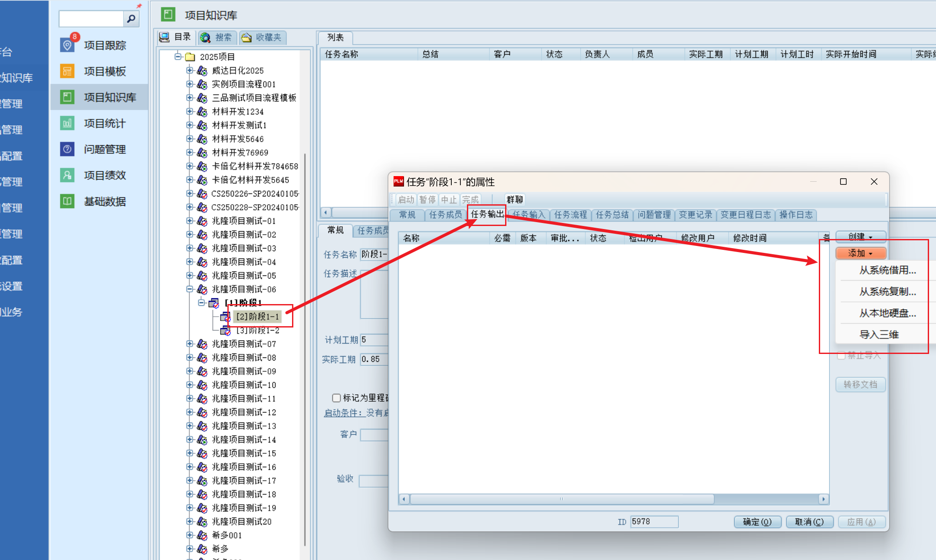Collapse the 2025项目 folder node
The image size is (936, 560).
(x=178, y=56)
